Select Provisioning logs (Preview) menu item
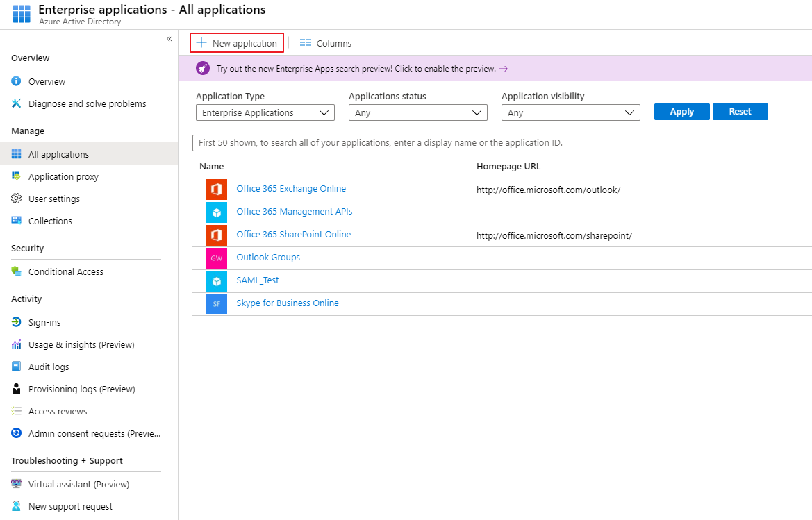 pos(81,389)
